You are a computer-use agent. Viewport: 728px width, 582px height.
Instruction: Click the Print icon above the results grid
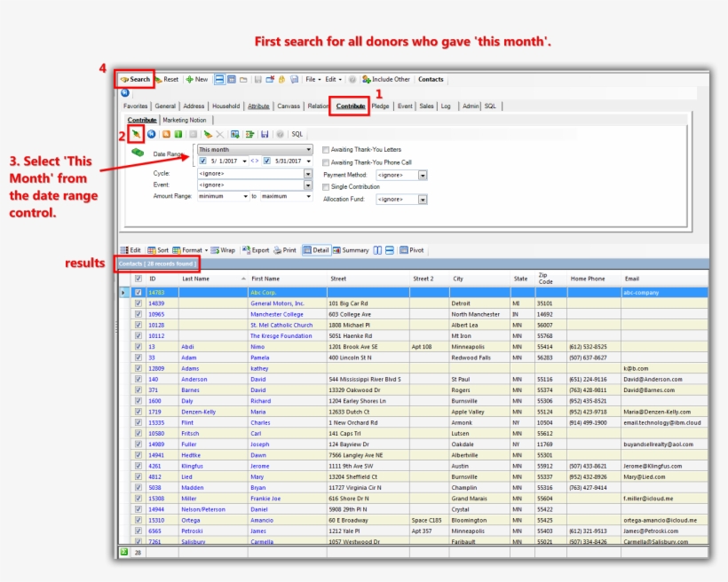point(283,249)
